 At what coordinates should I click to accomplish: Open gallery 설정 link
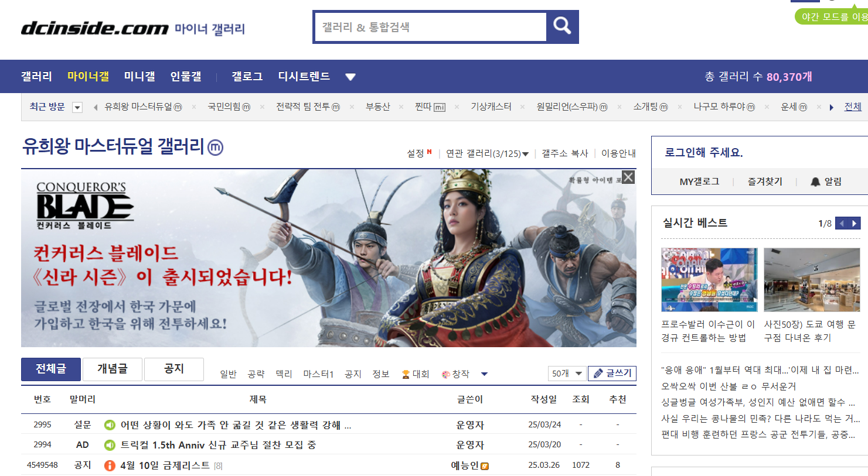pos(416,153)
